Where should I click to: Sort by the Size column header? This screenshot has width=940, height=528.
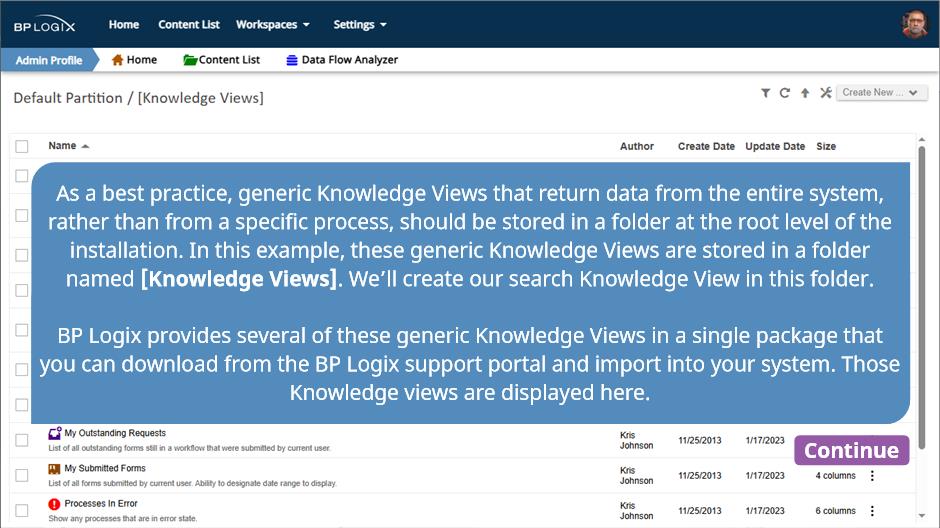825,146
